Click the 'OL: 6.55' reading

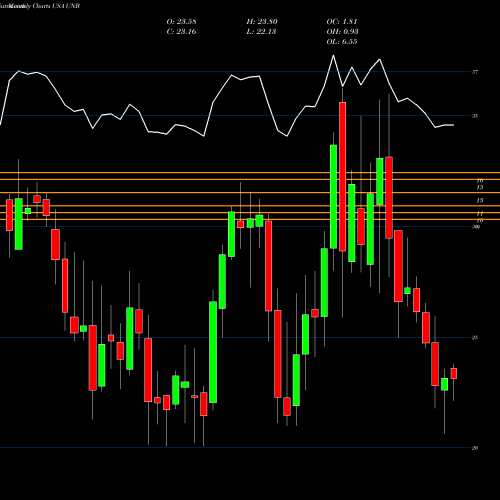tap(342, 42)
